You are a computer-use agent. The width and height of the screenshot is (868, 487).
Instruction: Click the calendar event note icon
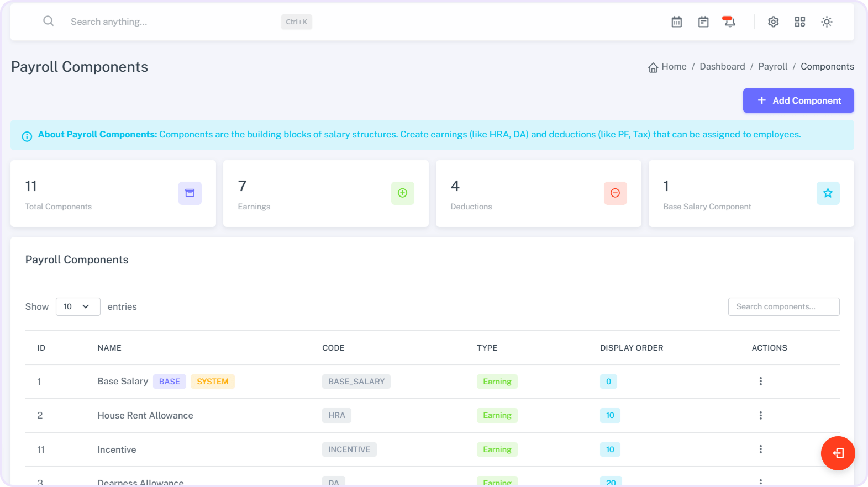point(703,22)
